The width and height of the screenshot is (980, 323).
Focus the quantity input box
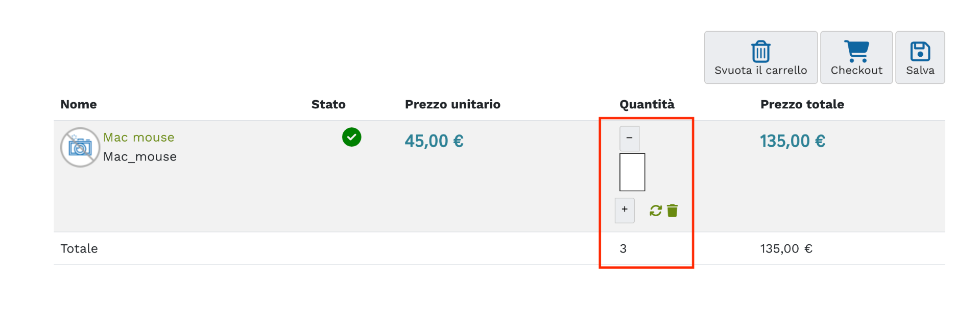(x=632, y=172)
